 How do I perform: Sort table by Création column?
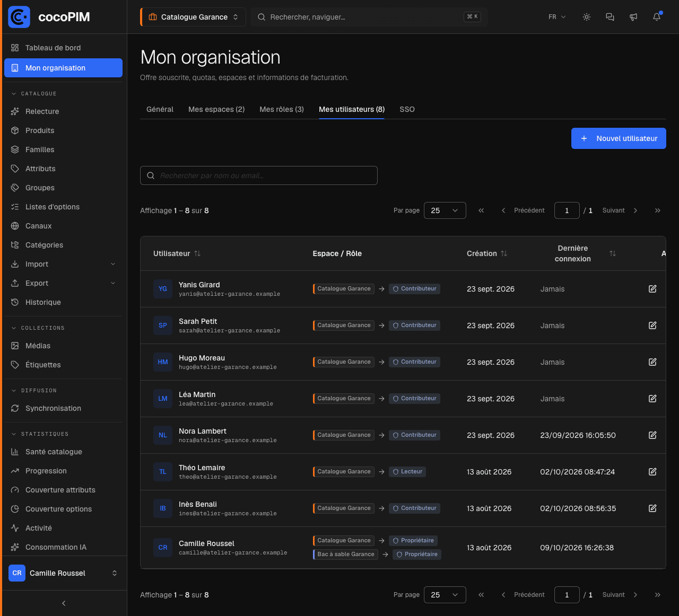(487, 253)
